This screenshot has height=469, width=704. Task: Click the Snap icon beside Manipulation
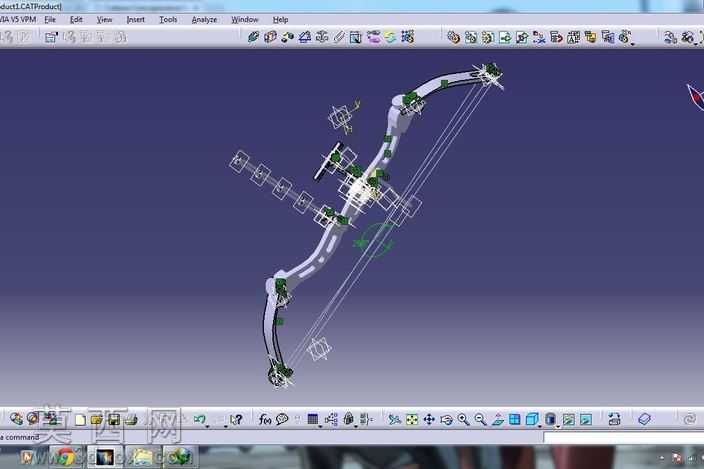pyautogui.click(x=687, y=38)
